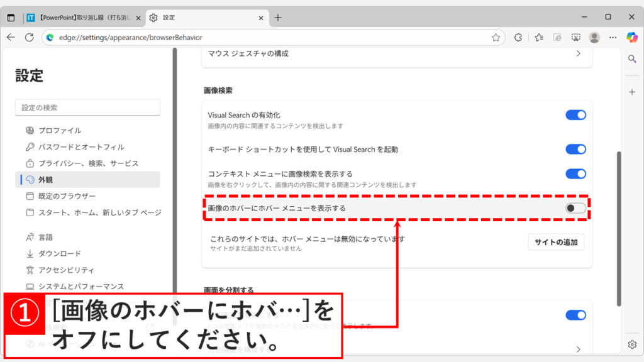Image resolution: width=644 pixels, height=362 pixels.
Task: Open the browser profile avatar icon
Action: point(595,37)
